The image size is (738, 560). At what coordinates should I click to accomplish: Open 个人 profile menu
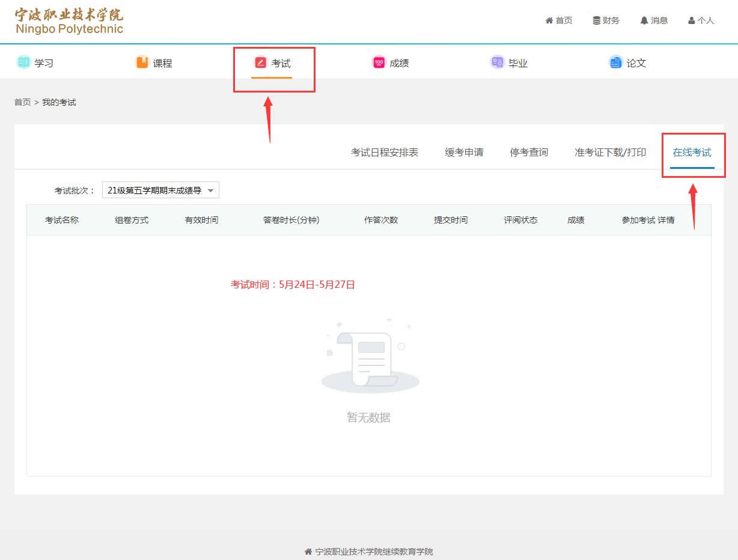[701, 20]
